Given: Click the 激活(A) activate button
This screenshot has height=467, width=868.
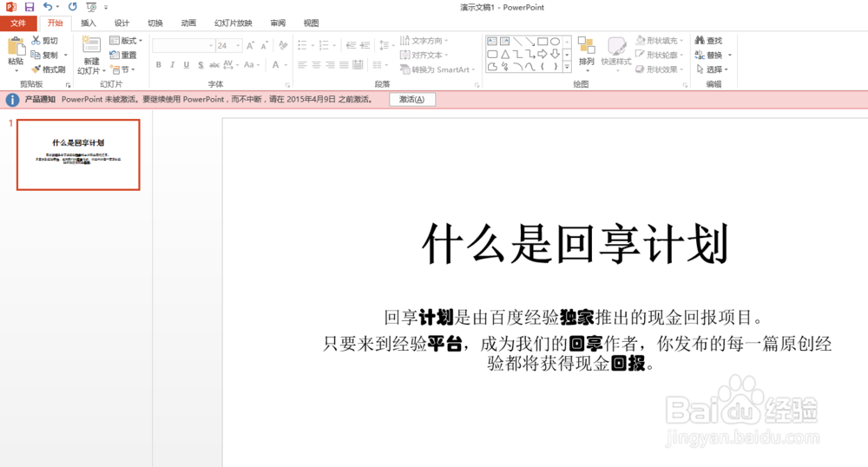Looking at the screenshot, I should click(x=411, y=100).
